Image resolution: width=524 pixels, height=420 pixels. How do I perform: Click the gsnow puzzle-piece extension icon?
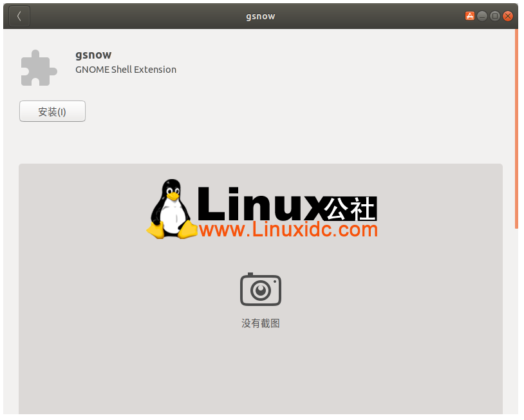pyautogui.click(x=39, y=68)
